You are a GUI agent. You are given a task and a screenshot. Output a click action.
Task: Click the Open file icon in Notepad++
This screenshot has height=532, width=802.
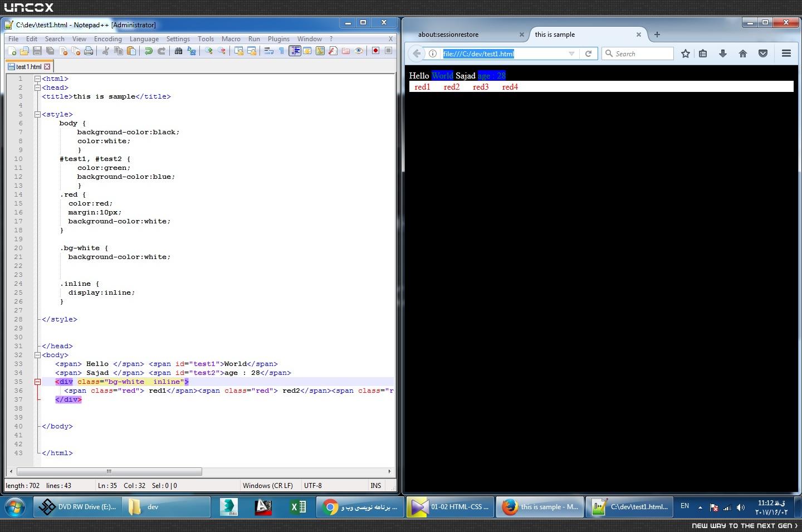(x=25, y=51)
